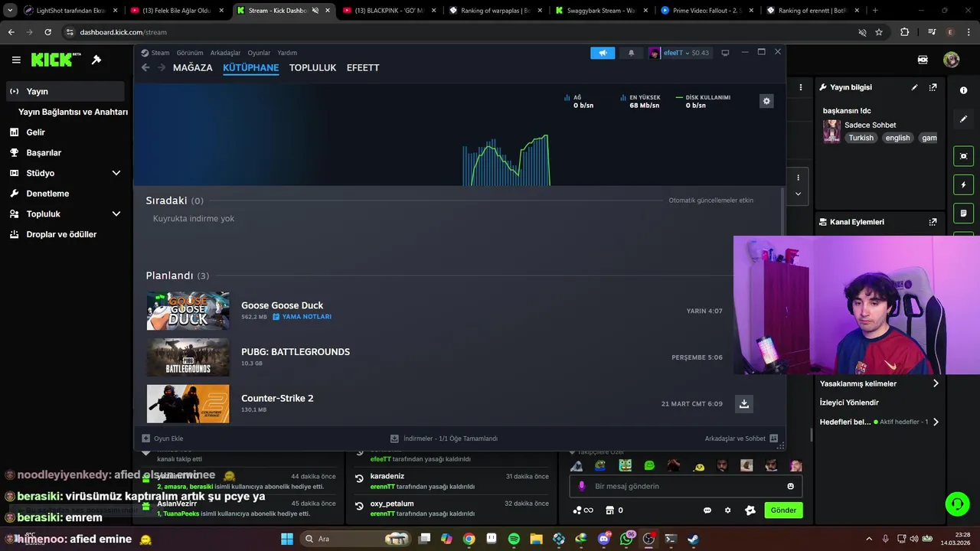Screen dimensions: 980x551
Task: Open Discord from taskbar
Action: click(x=604, y=539)
